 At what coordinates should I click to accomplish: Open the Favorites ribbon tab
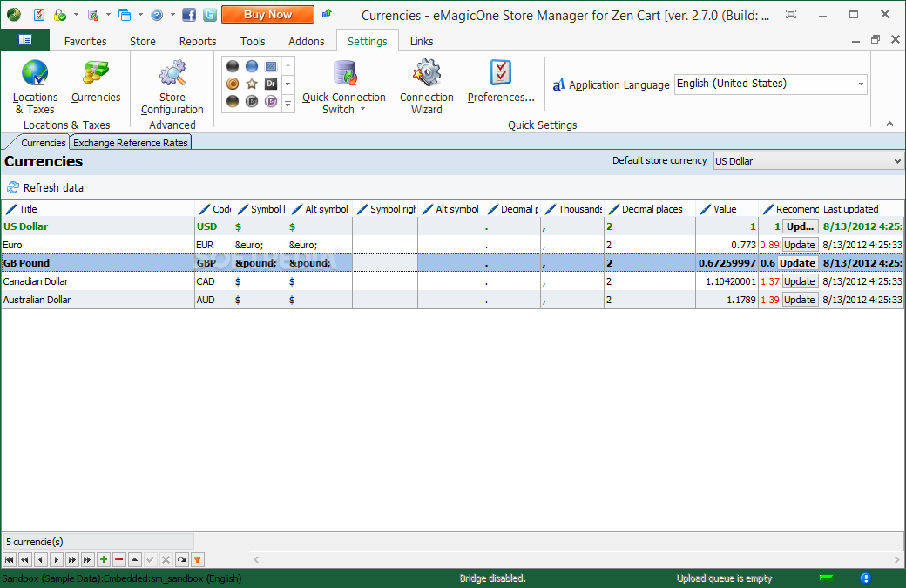tap(85, 41)
